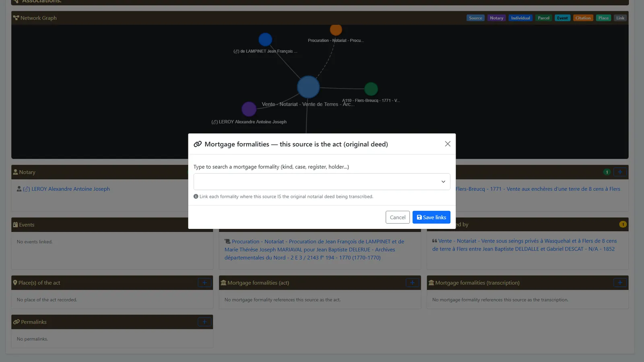Toggle the Citation legend badge
Image resolution: width=644 pixels, height=362 pixels.
click(583, 18)
